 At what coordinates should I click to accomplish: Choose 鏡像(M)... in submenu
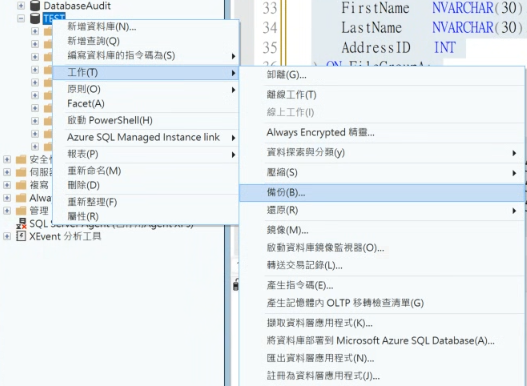click(x=382, y=230)
